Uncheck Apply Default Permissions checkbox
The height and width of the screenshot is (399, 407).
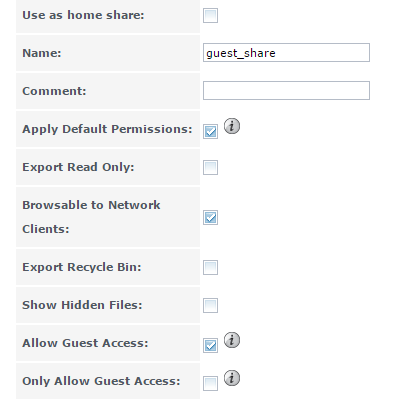click(x=210, y=132)
